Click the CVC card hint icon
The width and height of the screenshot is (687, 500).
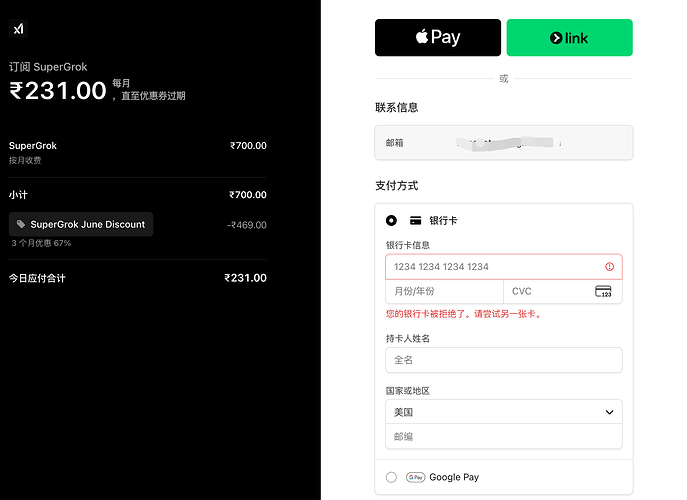(603, 291)
